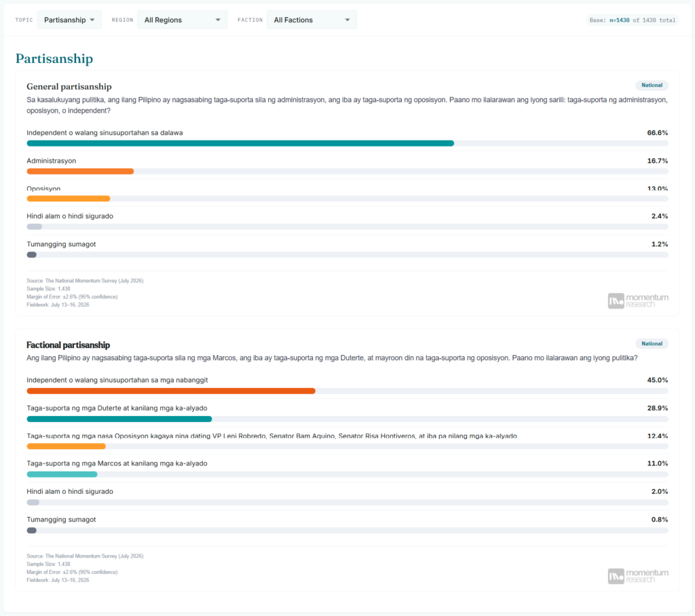Click the Momentum Research logo in Factional partisanship card

pyautogui.click(x=638, y=576)
